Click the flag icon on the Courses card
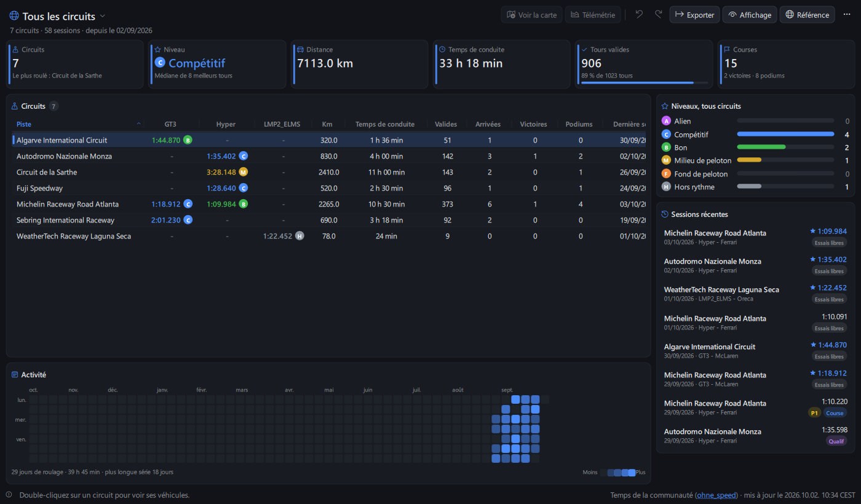Viewport: 861px width, 504px height. 727,49
